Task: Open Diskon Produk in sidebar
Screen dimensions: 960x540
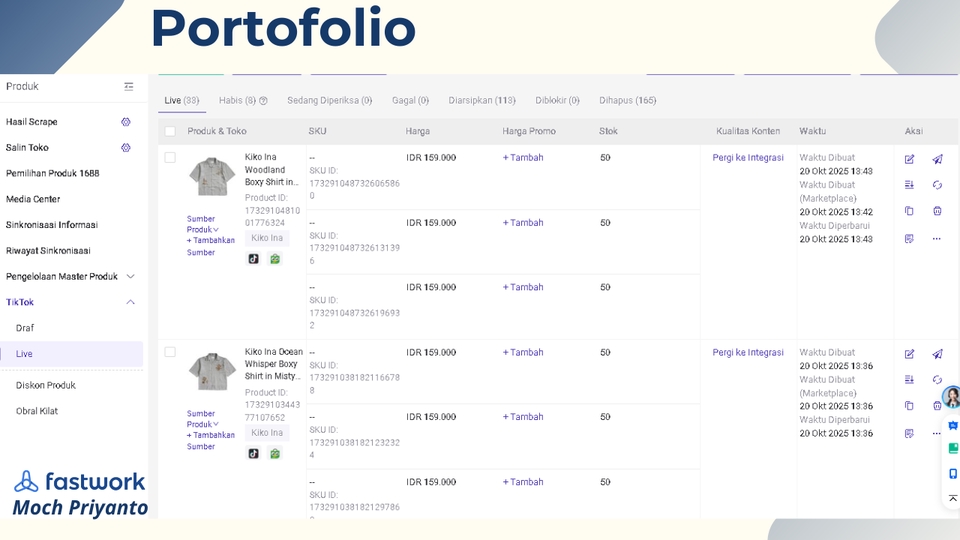Action: click(46, 385)
